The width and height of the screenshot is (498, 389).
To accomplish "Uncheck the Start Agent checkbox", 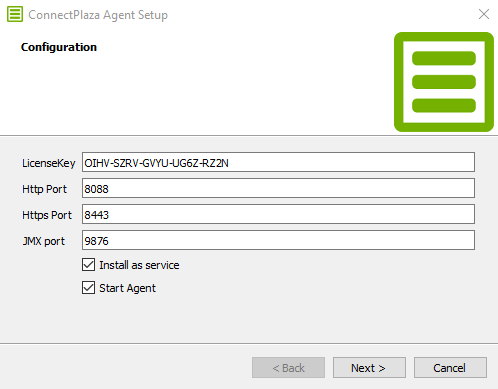I will click(88, 288).
